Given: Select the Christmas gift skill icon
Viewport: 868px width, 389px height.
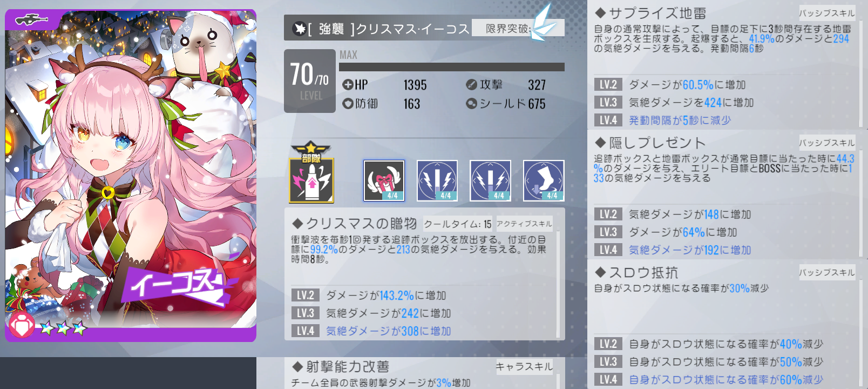Looking at the screenshot, I should (384, 180).
